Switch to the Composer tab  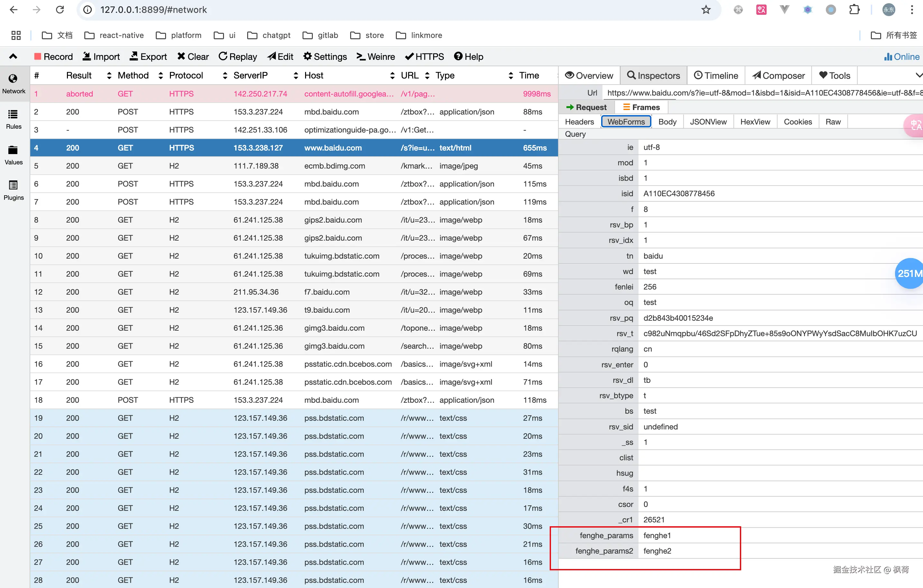click(x=778, y=76)
